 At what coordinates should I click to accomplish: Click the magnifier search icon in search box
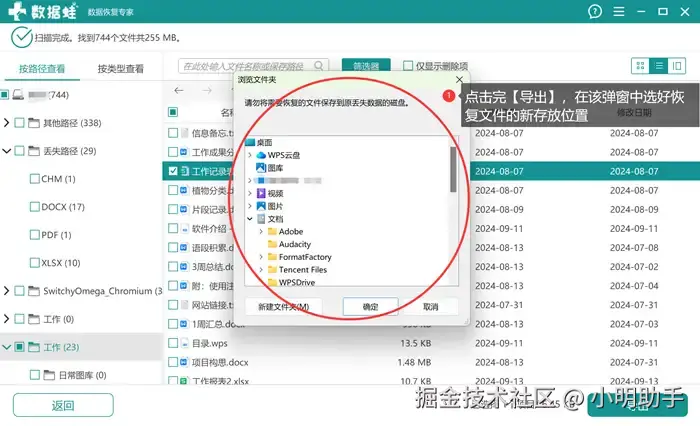tap(318, 66)
